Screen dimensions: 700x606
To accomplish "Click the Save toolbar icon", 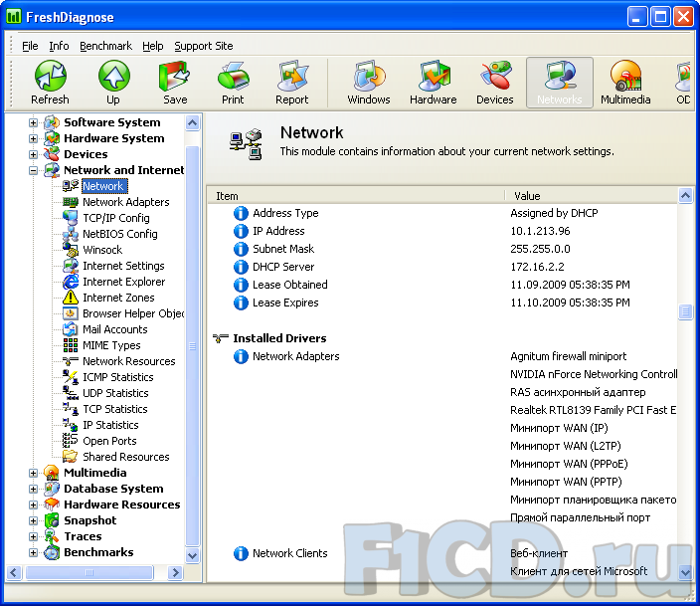I will click(x=175, y=84).
